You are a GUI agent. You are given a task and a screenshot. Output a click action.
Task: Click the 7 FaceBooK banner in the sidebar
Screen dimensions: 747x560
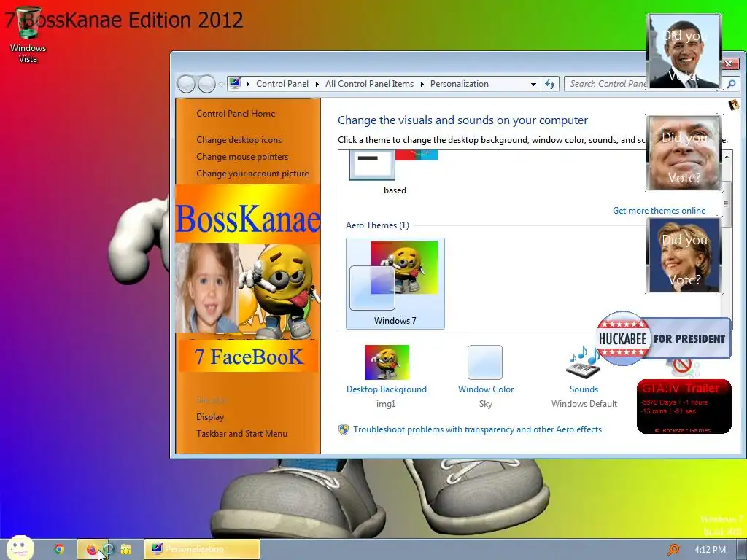coord(248,356)
